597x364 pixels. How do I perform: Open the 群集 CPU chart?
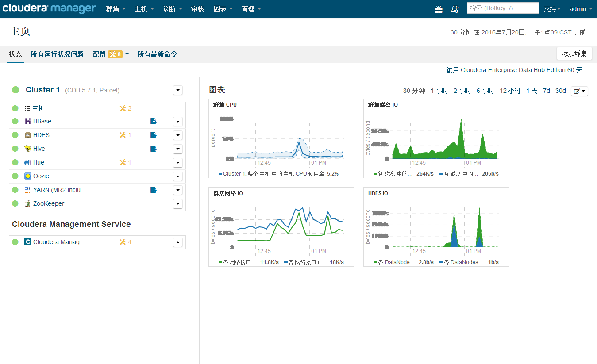(281, 138)
